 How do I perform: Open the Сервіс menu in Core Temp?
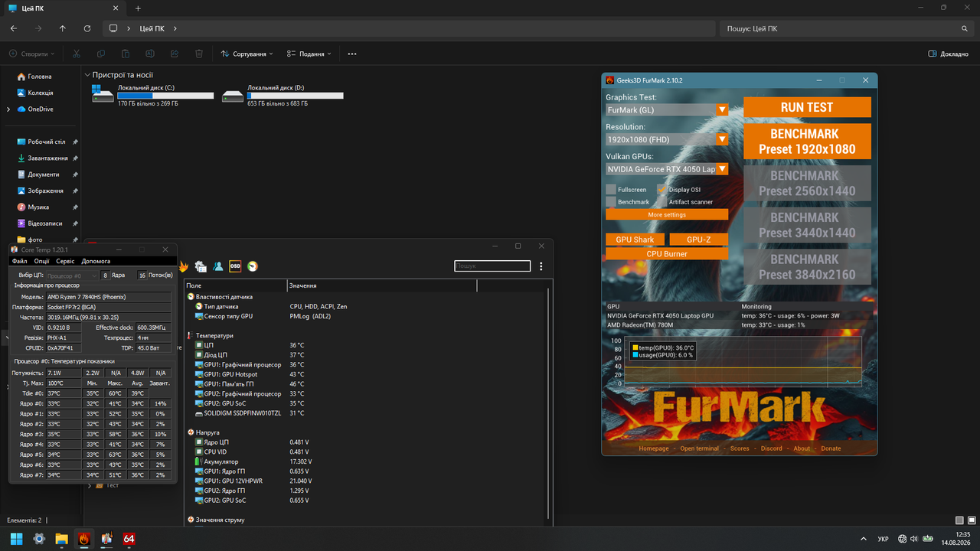(x=66, y=261)
